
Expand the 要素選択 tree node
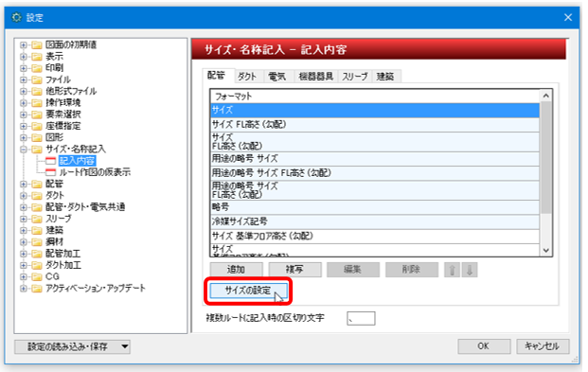click(x=24, y=115)
